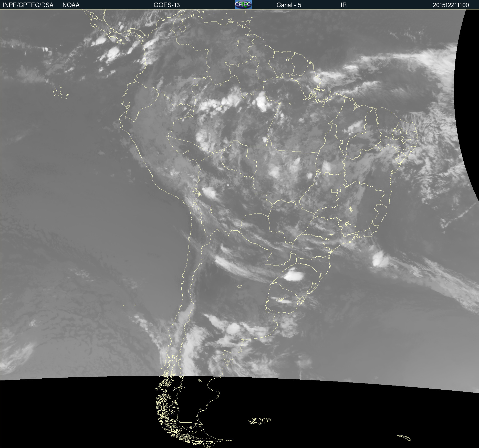Click the INPE/CPTEC/DSA header label
The image size is (479, 448).
coord(28,5)
